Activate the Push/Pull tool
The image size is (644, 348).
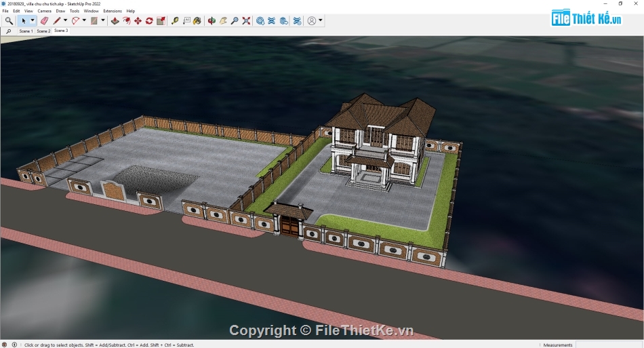[115, 20]
